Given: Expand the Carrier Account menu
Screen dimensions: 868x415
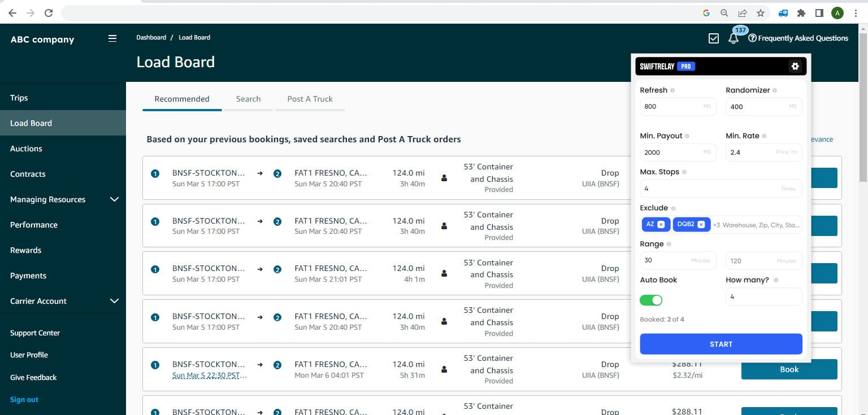Looking at the screenshot, I should [x=114, y=301].
